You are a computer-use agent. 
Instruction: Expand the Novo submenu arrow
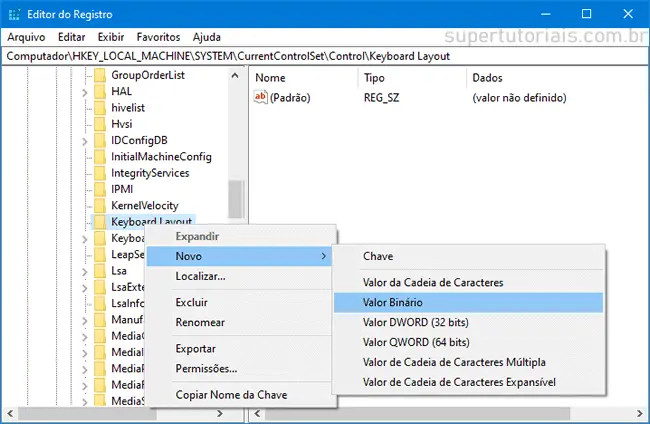[324, 256]
